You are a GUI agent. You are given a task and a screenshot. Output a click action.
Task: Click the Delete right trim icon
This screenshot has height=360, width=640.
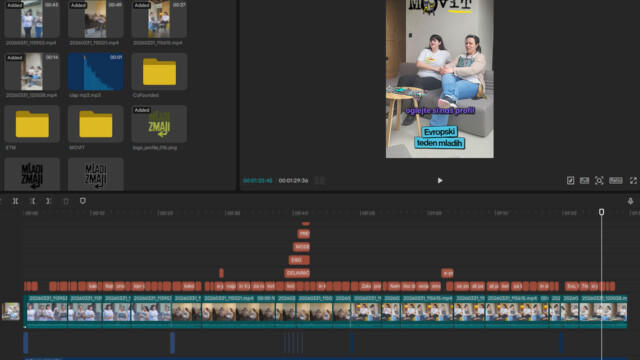[x=49, y=201]
